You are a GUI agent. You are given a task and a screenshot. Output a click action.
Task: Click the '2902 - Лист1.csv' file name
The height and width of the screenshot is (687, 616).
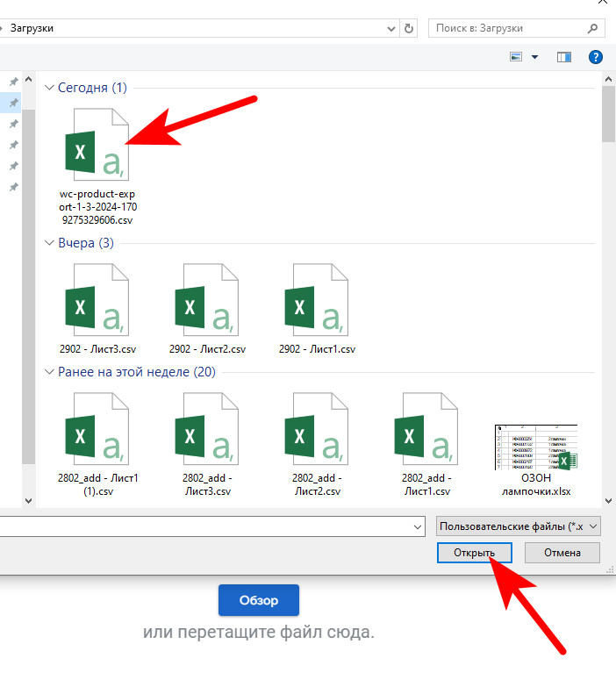[317, 349]
